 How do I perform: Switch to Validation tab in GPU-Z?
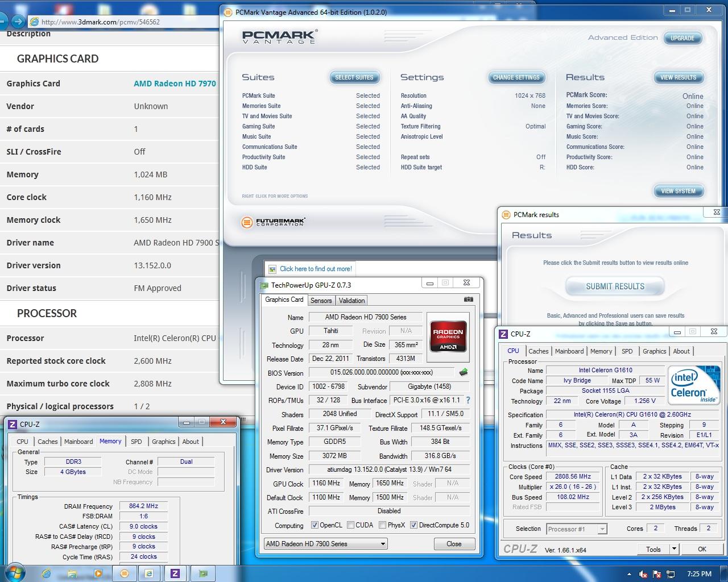pos(351,301)
